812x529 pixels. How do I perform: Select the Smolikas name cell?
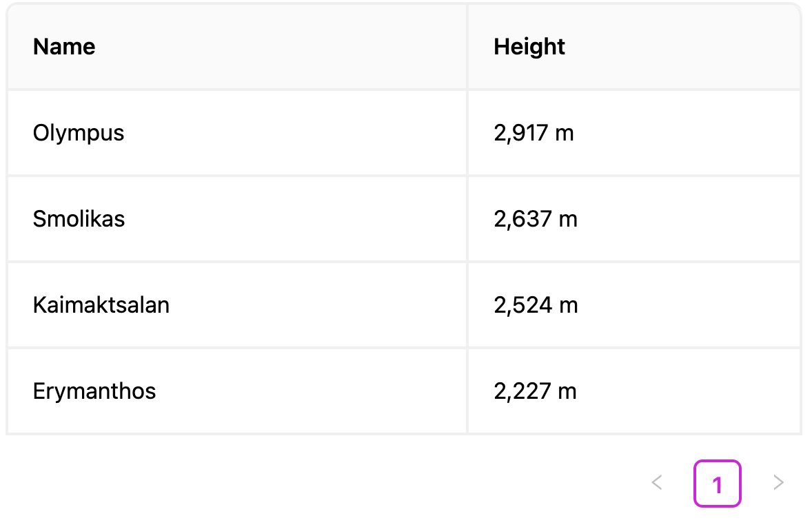click(79, 219)
